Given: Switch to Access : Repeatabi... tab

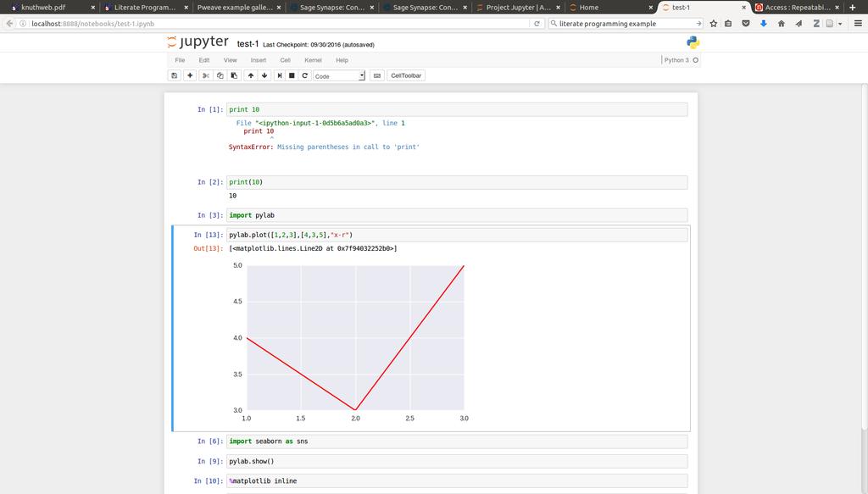Looking at the screenshot, I should 797,8.
